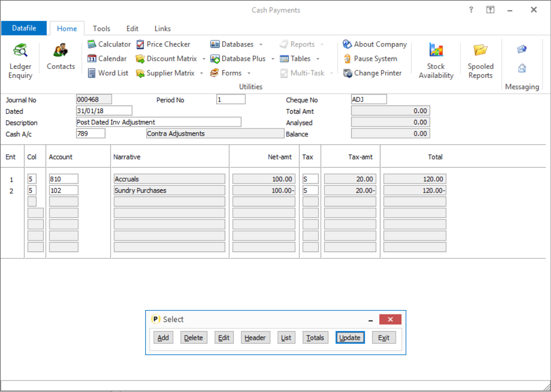Open the Price Checker
Screen dimensions: 551x392
coord(163,44)
